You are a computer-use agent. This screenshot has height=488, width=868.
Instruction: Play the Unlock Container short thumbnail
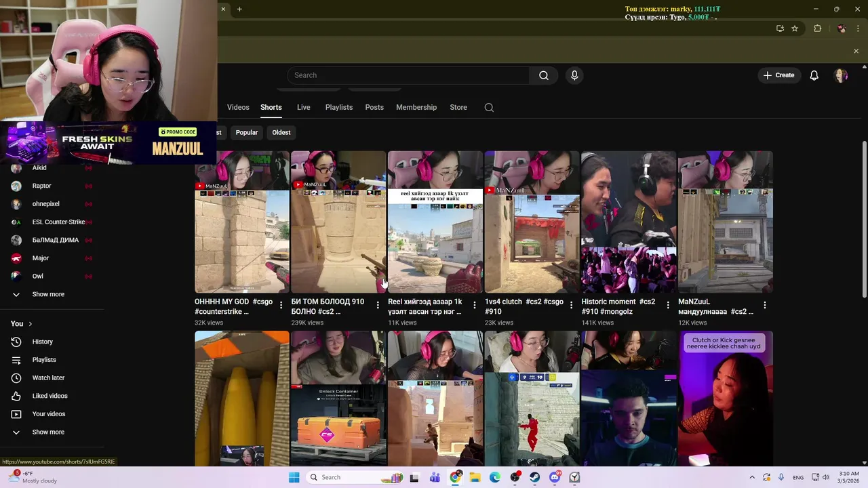[x=338, y=399]
